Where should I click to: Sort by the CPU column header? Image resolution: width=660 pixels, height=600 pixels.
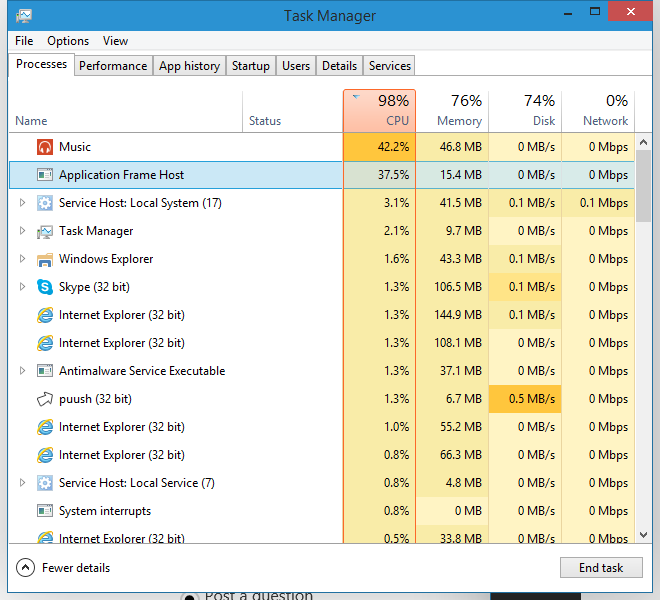(380, 111)
